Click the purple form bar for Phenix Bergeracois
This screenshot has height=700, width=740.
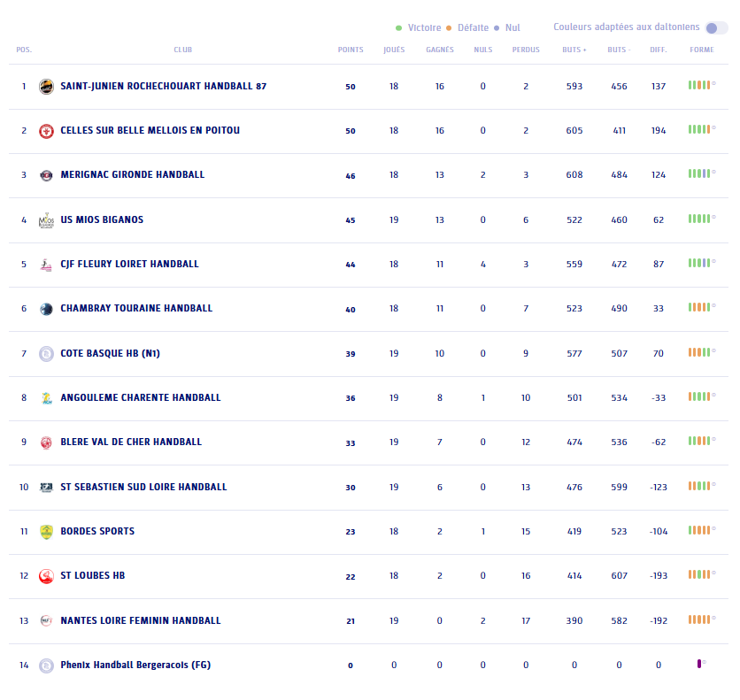[699, 663]
